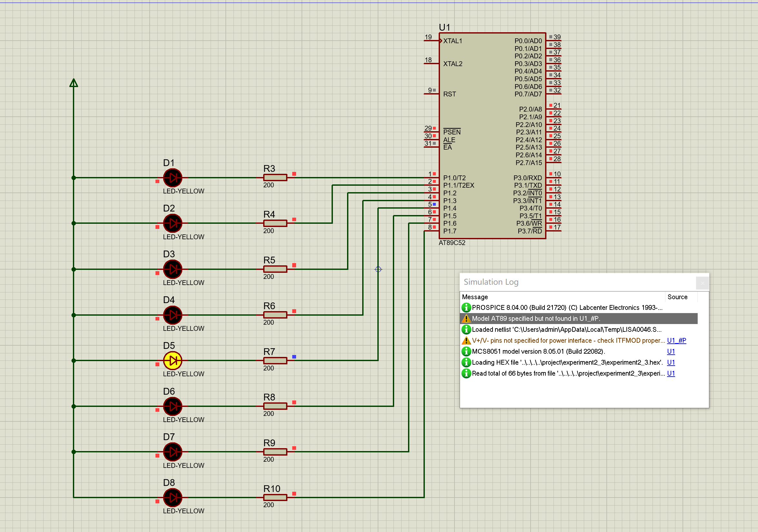Click the PSEN pin label

[x=452, y=132]
